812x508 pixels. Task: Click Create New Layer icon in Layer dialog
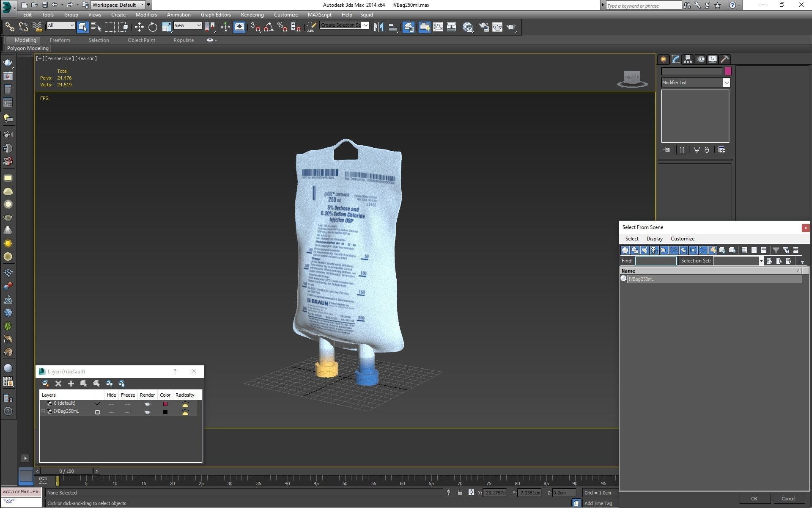pyautogui.click(x=46, y=384)
